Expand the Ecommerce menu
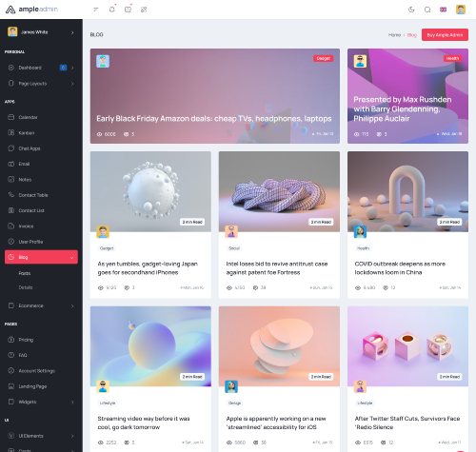 click(x=41, y=305)
